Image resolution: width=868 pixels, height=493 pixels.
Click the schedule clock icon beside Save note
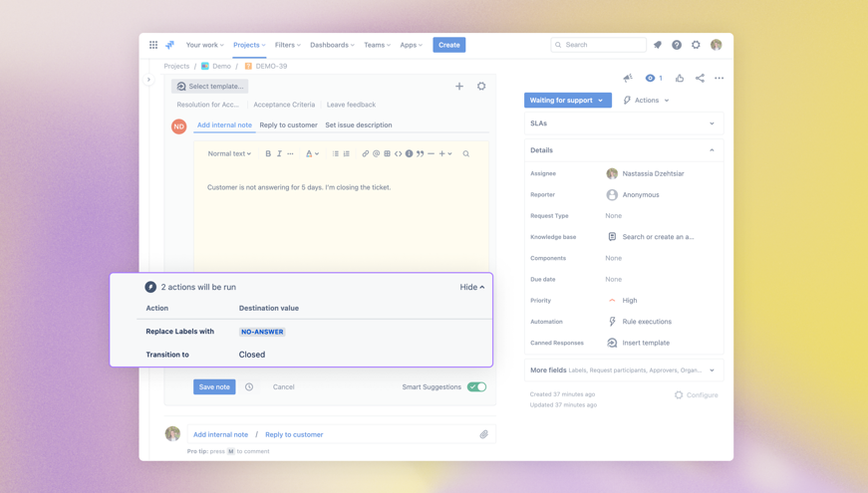249,386
